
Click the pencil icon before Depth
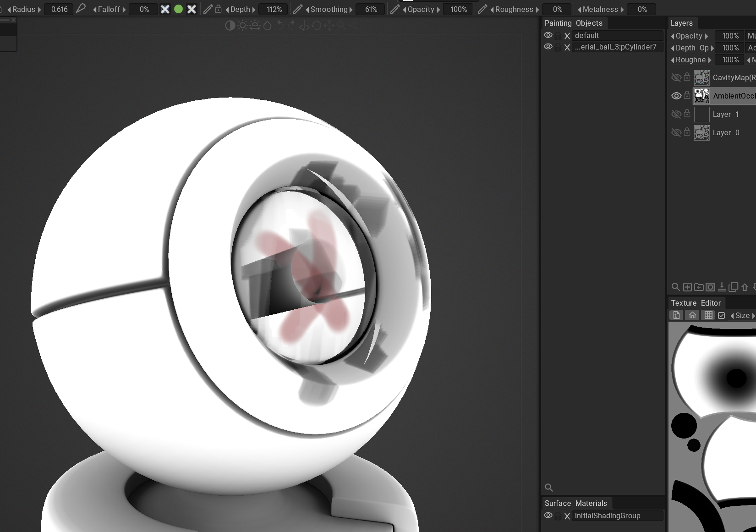pyautogui.click(x=208, y=9)
